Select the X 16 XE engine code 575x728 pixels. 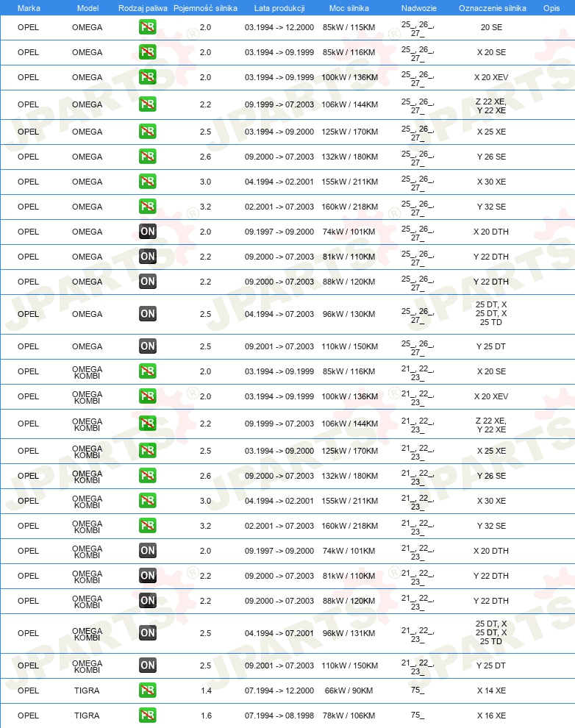491,716
